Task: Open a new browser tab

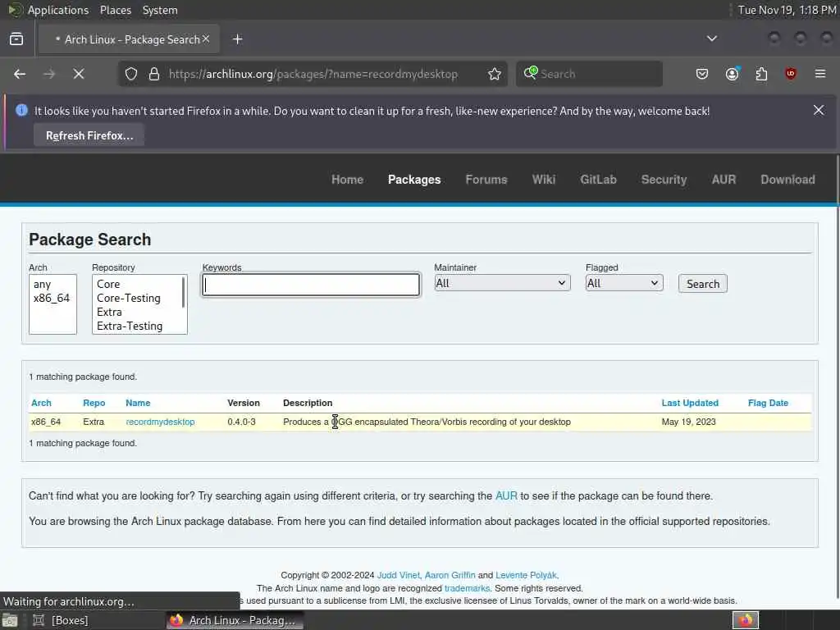Action: [238, 39]
